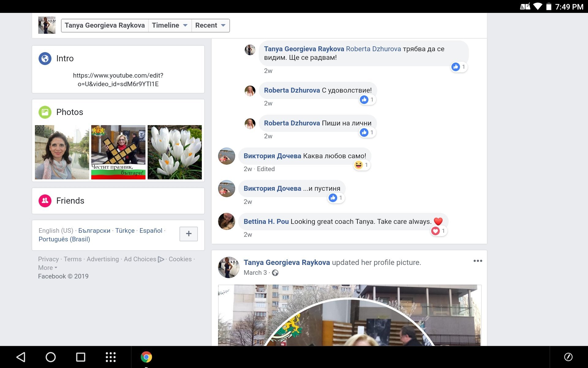Viewport: 588px width, 368px height.
Task: Open post options three-dot menu
Action: 477,261
